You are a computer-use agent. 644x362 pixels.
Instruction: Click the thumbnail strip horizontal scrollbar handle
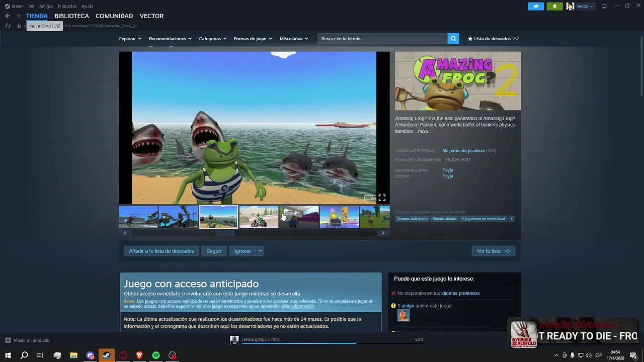225,233
